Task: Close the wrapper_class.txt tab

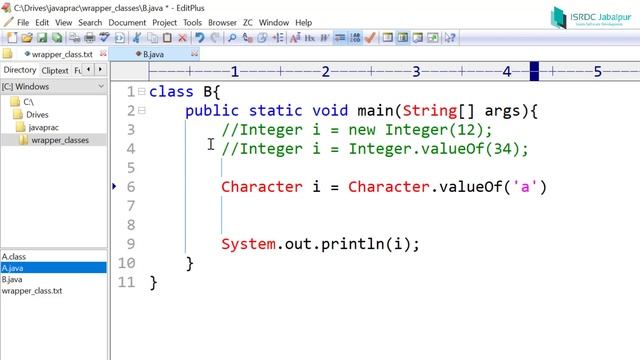Action: [x=103, y=53]
